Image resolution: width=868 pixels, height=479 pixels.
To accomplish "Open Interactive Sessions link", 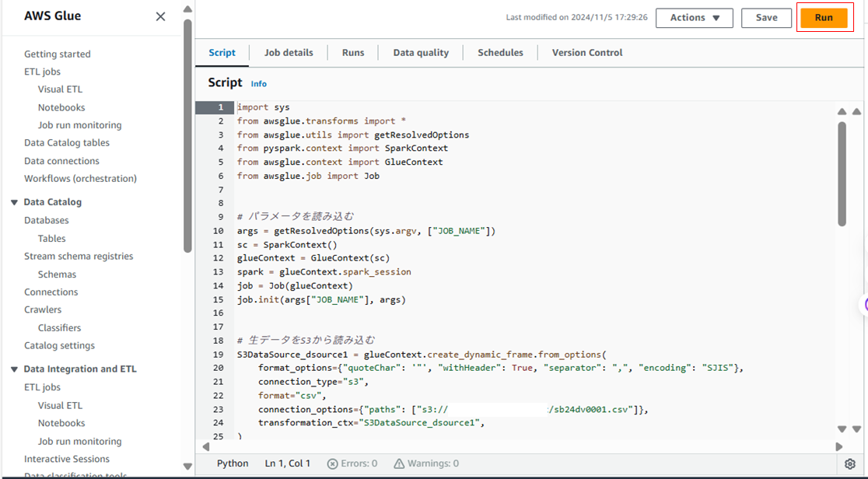I will [66, 459].
